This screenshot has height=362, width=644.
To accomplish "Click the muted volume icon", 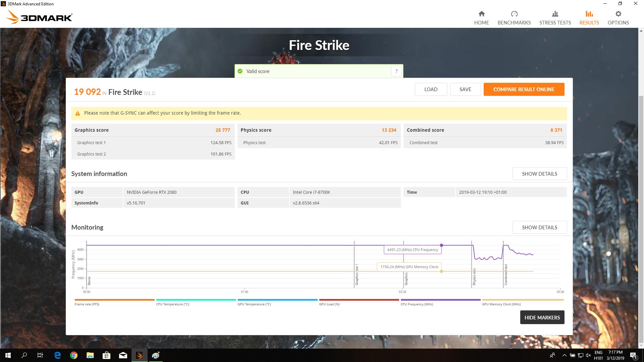I will pos(588,355).
